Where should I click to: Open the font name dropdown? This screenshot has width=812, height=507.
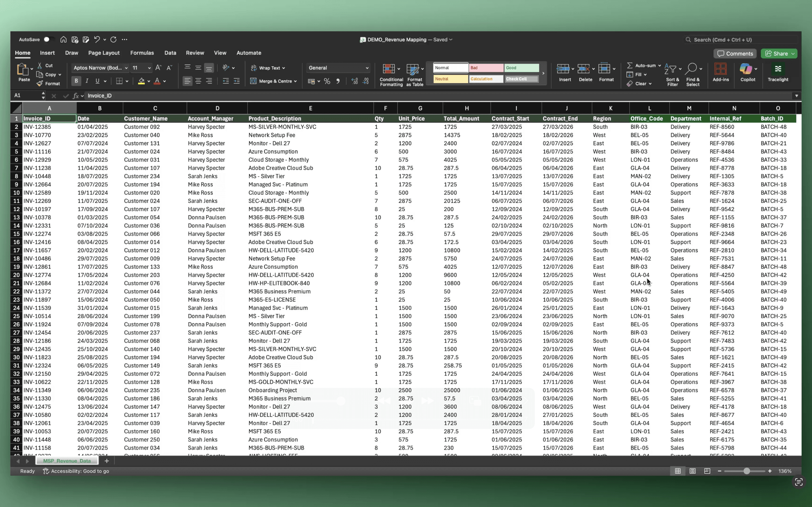click(x=126, y=68)
